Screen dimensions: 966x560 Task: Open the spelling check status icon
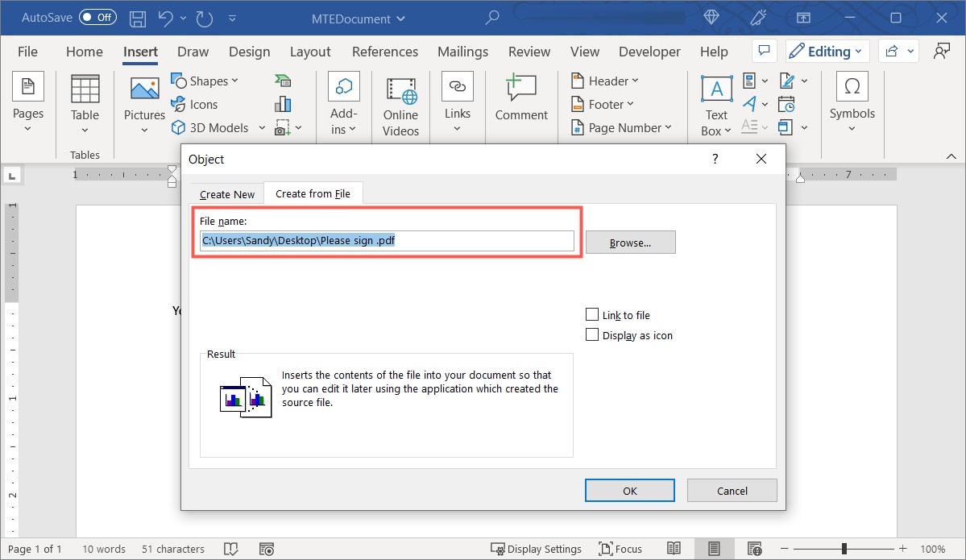[x=231, y=549]
